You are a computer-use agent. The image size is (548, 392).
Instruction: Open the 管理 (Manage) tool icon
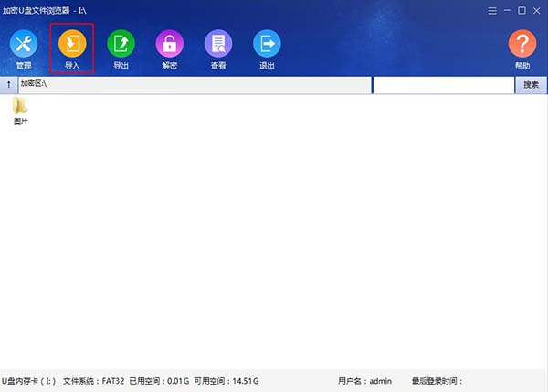[x=24, y=43]
